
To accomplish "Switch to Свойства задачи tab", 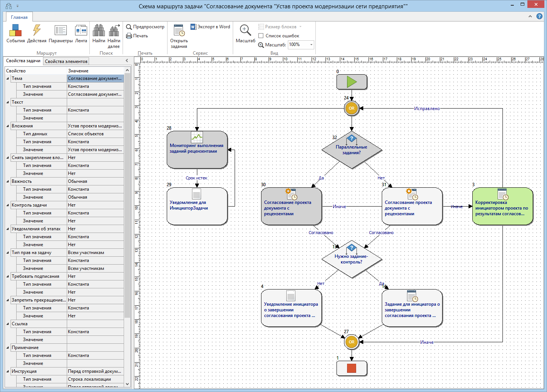I will [x=23, y=61].
